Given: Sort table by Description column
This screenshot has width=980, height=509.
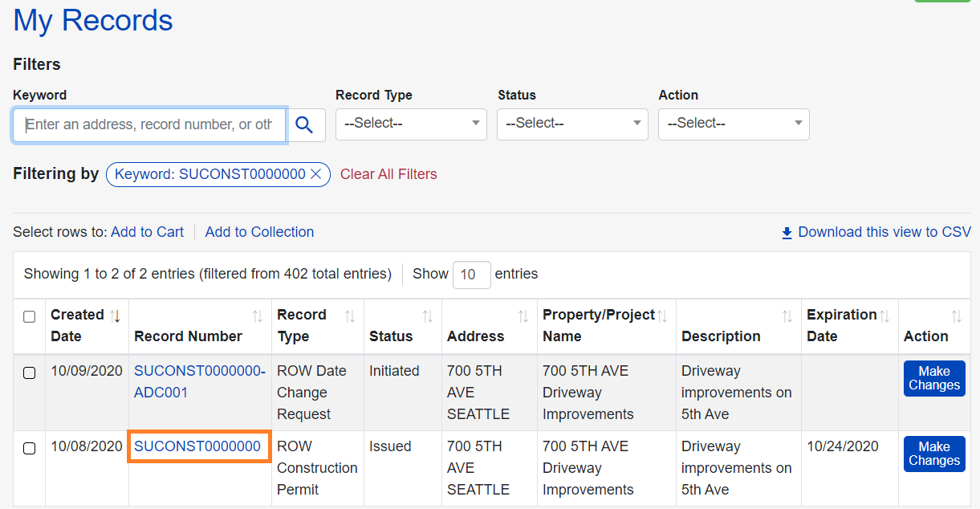Looking at the screenshot, I should tap(787, 316).
